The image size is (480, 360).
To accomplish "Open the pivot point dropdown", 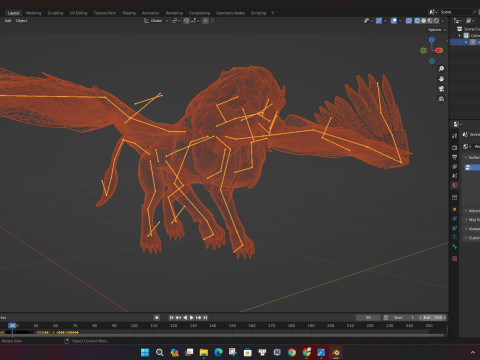I will 176,21.
